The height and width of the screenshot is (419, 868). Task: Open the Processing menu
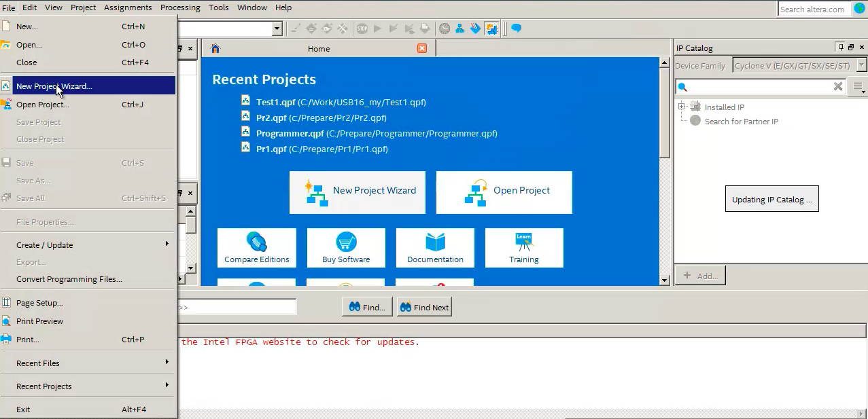coord(180,7)
